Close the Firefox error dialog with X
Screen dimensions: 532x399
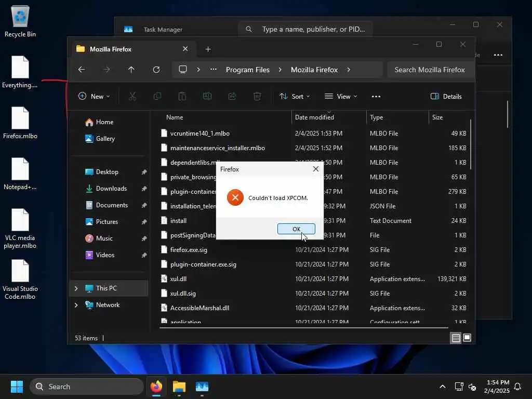(x=315, y=169)
